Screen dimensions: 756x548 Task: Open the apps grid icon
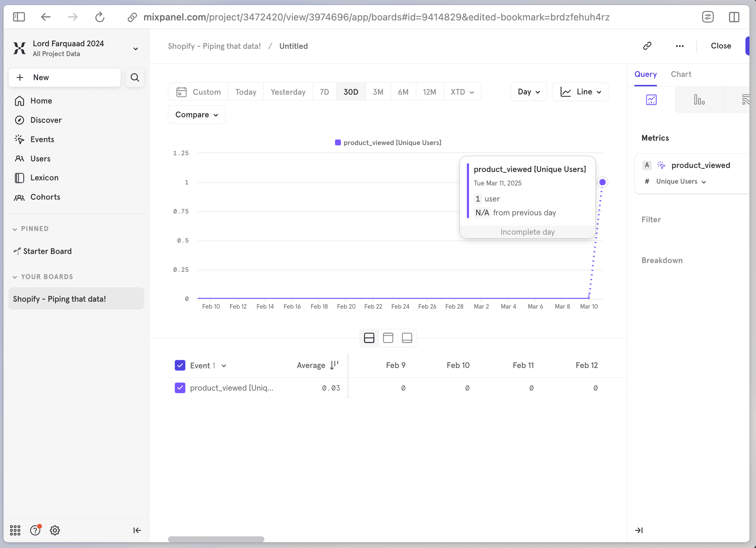click(15, 531)
